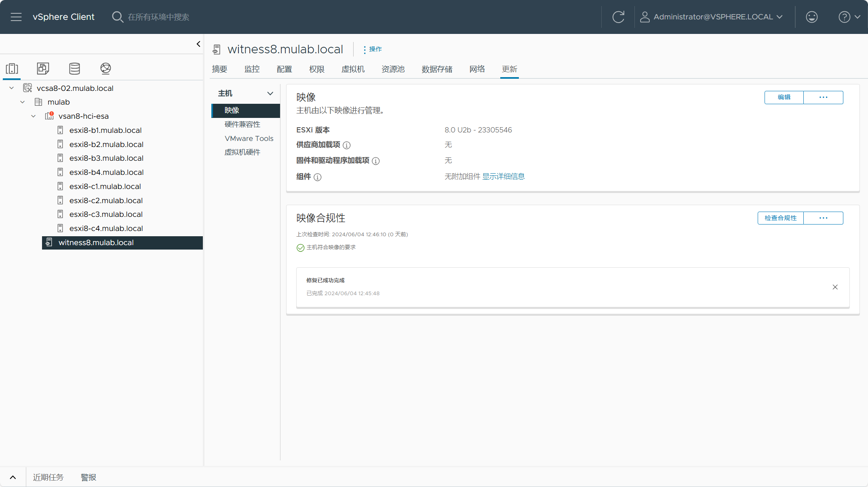Click the 编辑 button for image

click(x=784, y=97)
